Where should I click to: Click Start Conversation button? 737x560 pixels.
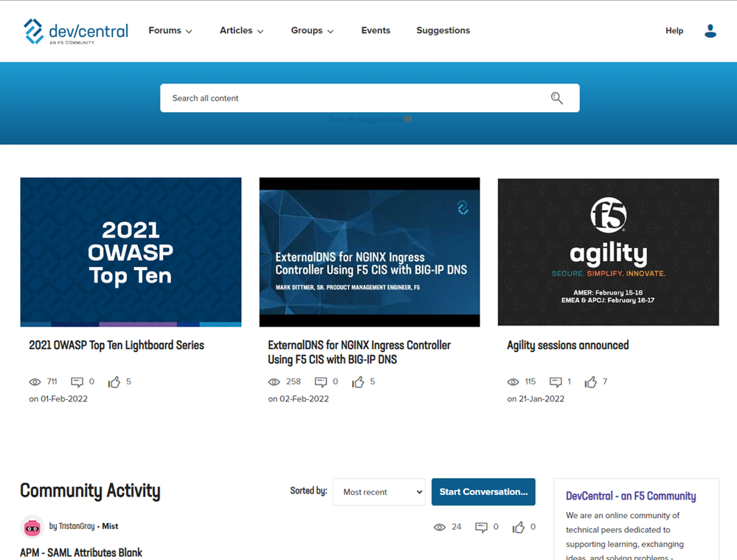tap(483, 492)
